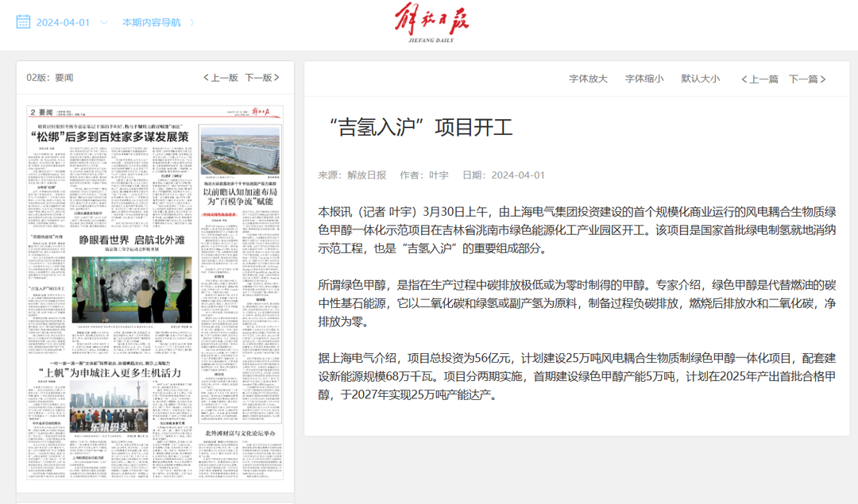Go to previous page via 上一版
The image size is (858, 504).
(221, 78)
